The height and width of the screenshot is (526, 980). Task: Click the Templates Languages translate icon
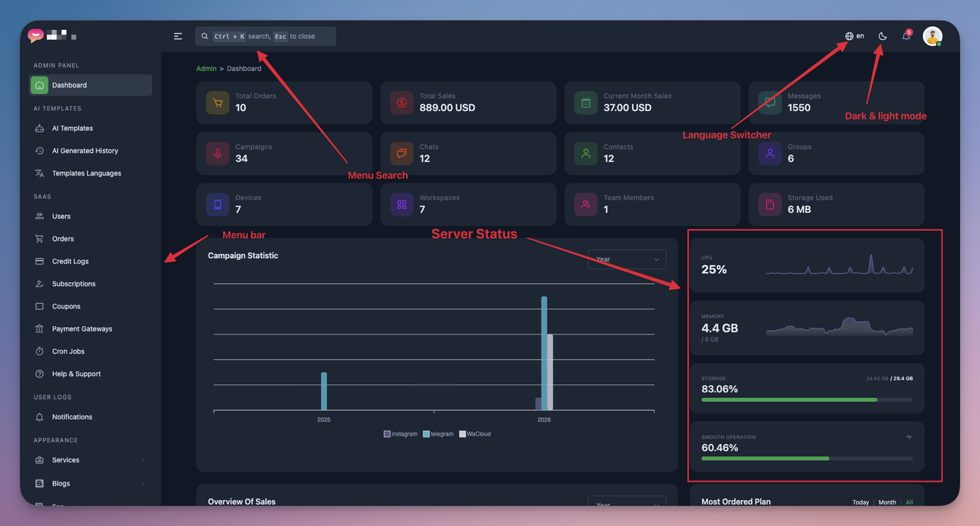[x=39, y=173]
